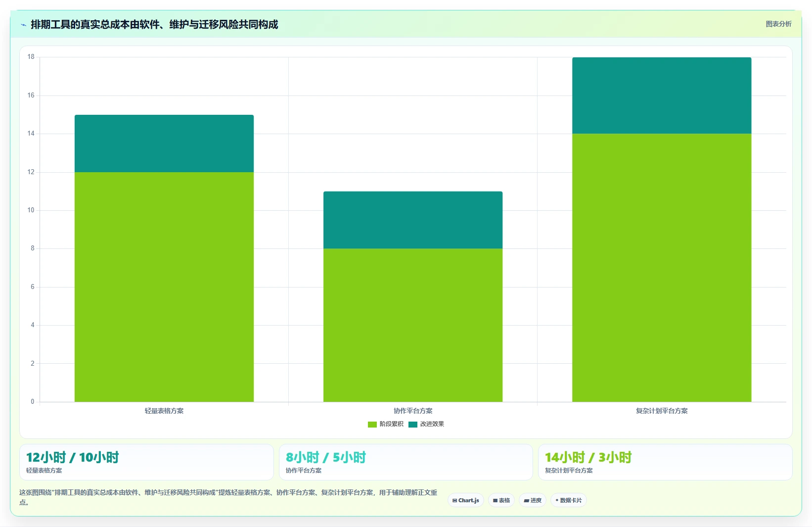Click the 协作平台方案 x-axis label
This screenshot has width=812, height=527.
coord(413,411)
